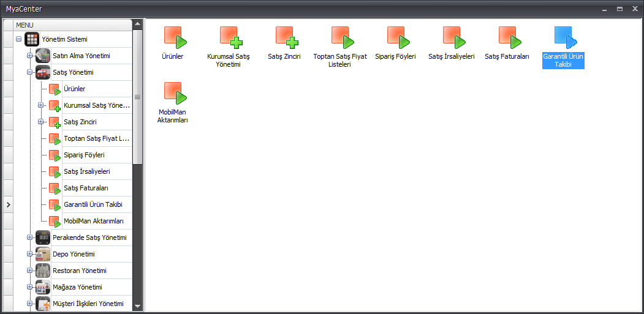Collapse the Yönetim Sistemi root node
644x314 pixels.
[x=18, y=39]
